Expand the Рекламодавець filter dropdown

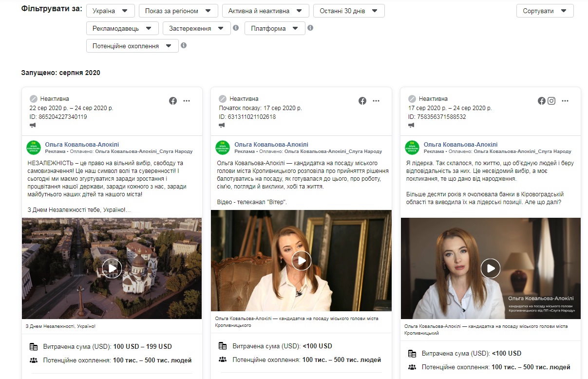pyautogui.click(x=122, y=28)
